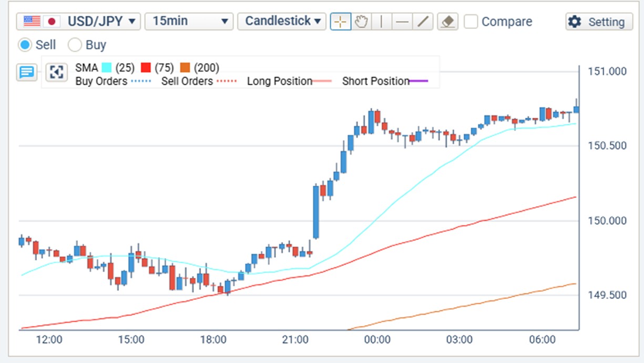The height and width of the screenshot is (363, 644).
Task: Click the 15:00 time axis label
Action: (131, 340)
